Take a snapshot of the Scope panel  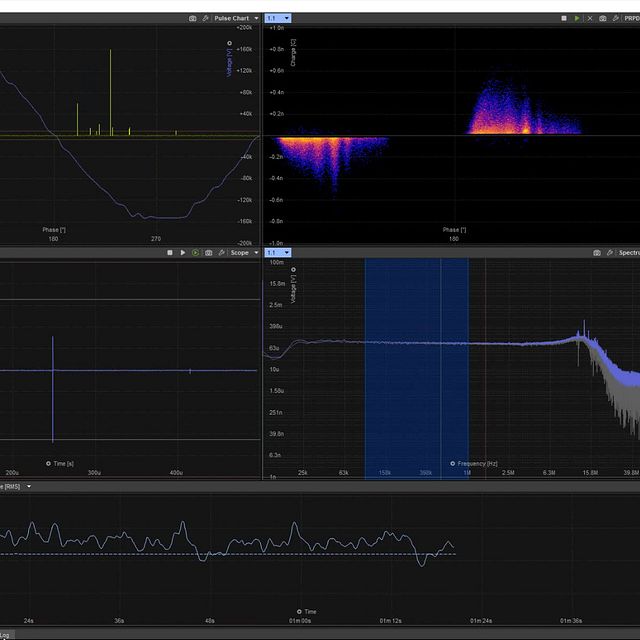(208, 253)
